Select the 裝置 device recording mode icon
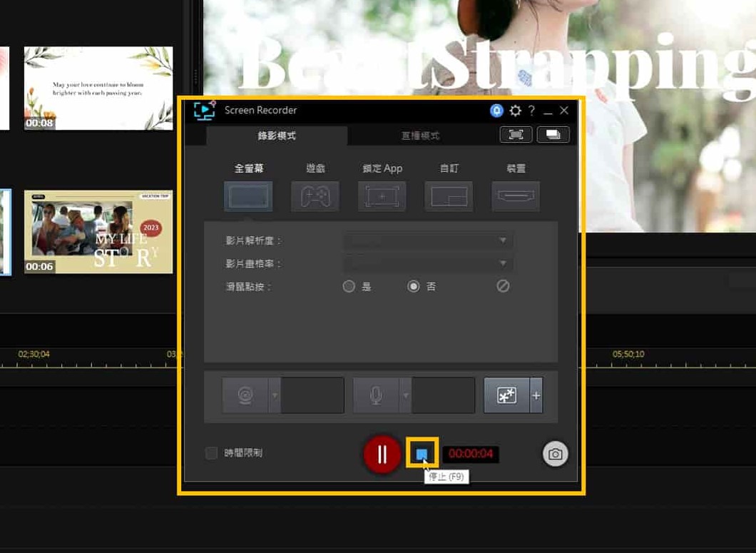Image resolution: width=756 pixels, height=553 pixels. [x=515, y=196]
